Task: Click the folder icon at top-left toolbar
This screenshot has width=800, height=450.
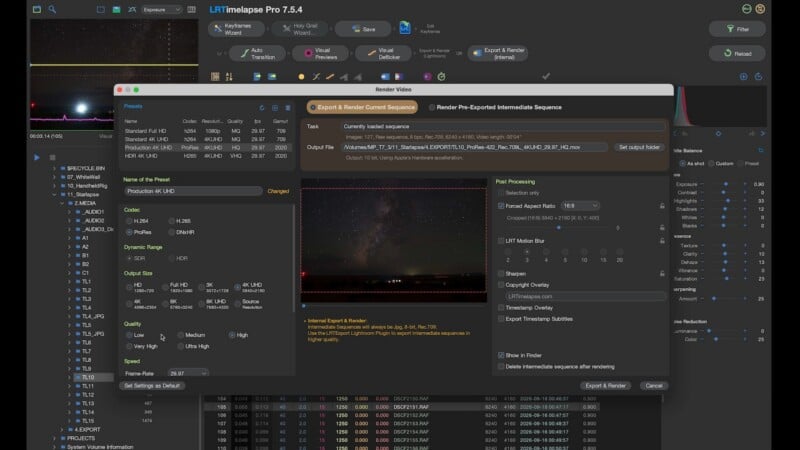Action: 37,9
